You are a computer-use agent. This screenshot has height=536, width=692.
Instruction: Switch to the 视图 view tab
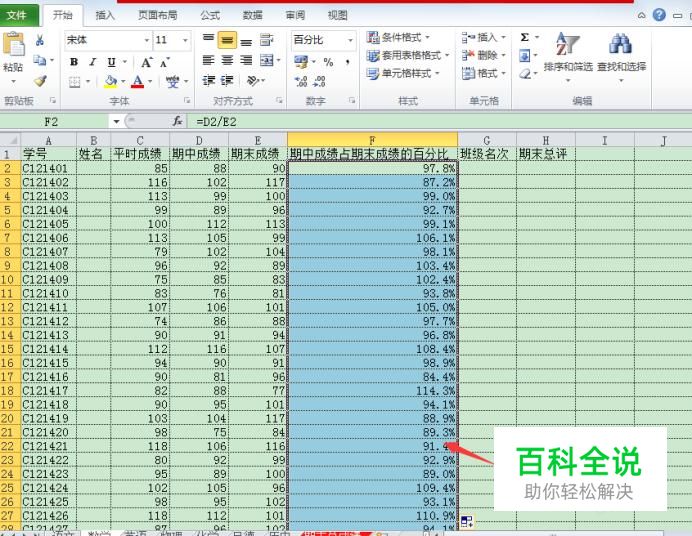click(x=337, y=15)
